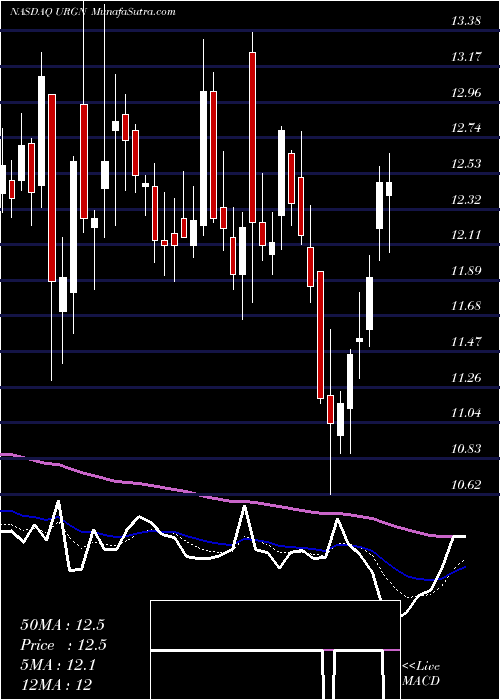Click the 50MA : 12.5 readout
This screenshot has width=500, height=700.
(x=62, y=624)
